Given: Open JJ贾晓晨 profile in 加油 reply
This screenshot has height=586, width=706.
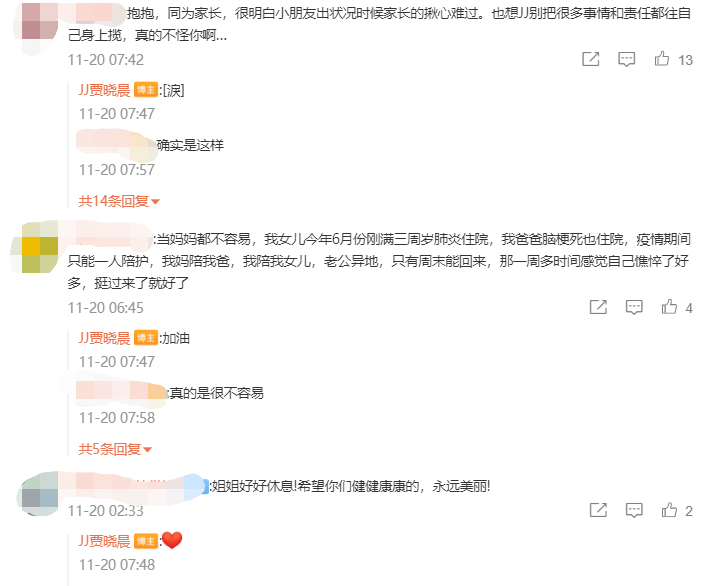Looking at the screenshot, I should click(x=104, y=338).
